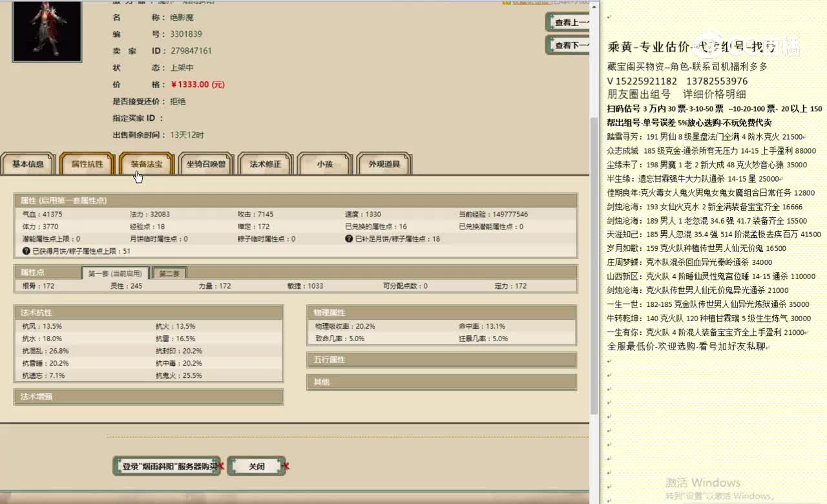Click the character name 绝影魔
Image resolution: width=827 pixels, height=504 pixels.
coord(182,17)
